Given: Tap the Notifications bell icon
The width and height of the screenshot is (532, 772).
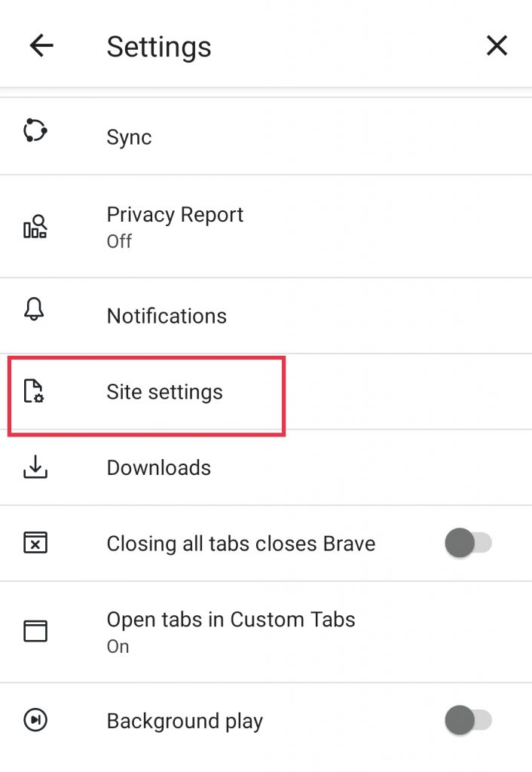Looking at the screenshot, I should [35, 310].
